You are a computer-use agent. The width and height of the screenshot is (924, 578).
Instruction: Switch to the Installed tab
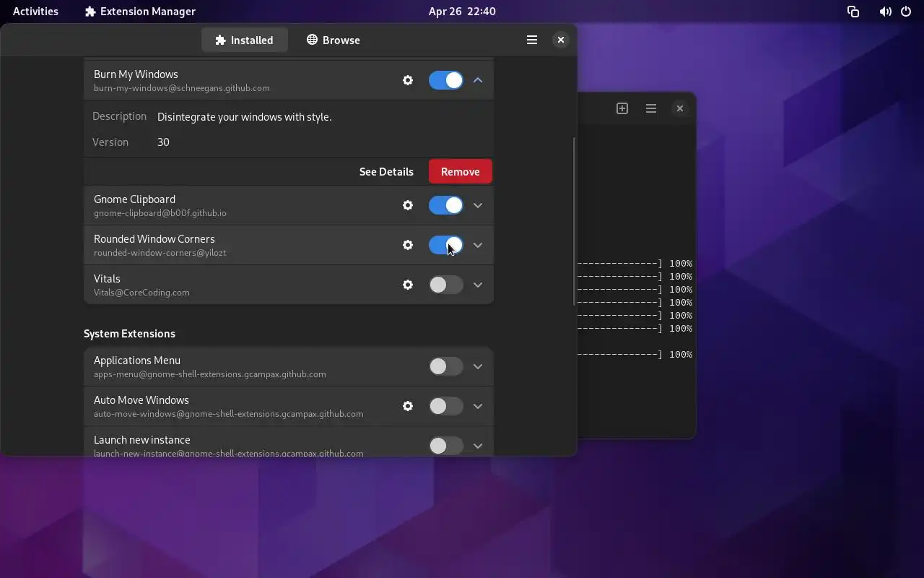pyautogui.click(x=245, y=40)
